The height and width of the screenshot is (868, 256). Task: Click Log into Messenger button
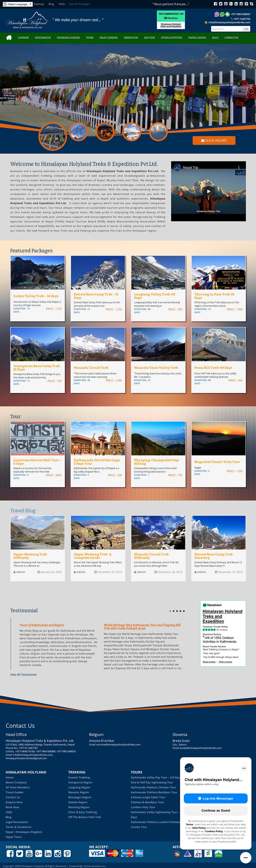click(216, 798)
